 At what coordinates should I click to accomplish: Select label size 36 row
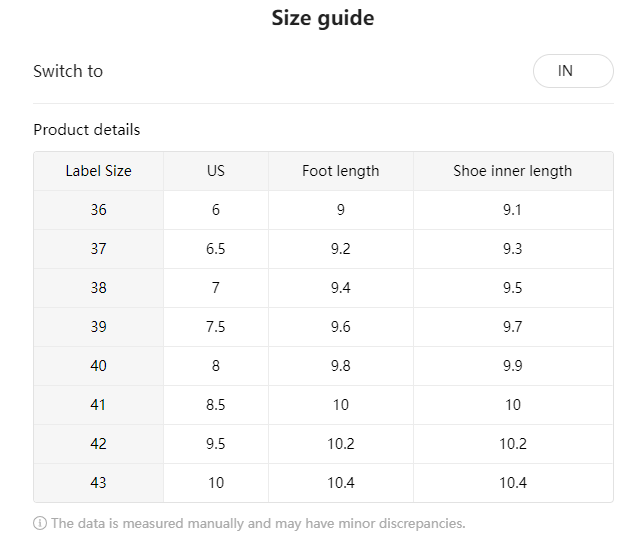[x=323, y=210]
